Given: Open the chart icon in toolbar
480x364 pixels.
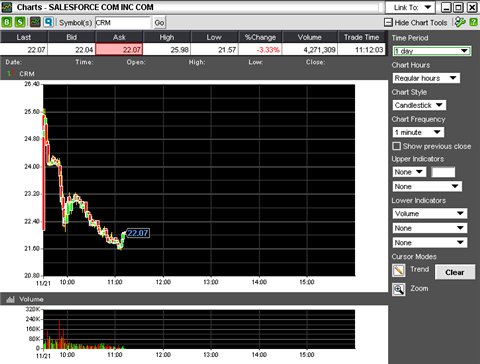Looking at the screenshot, I should [35, 22].
